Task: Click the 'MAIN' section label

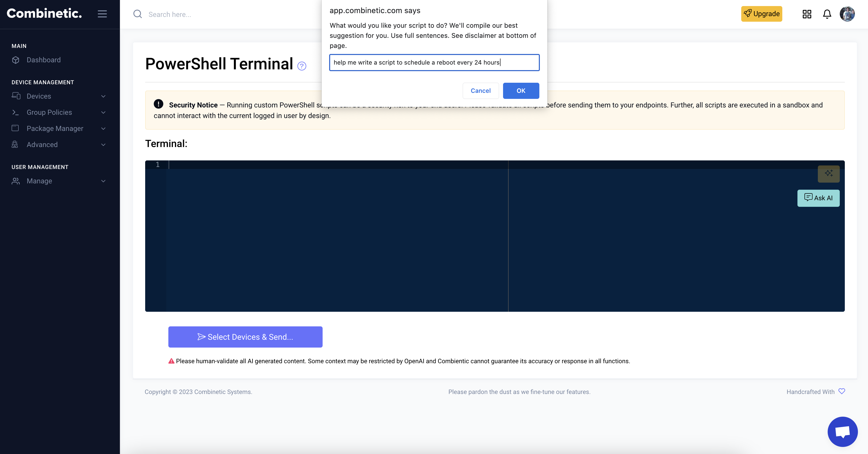Action: click(x=19, y=46)
